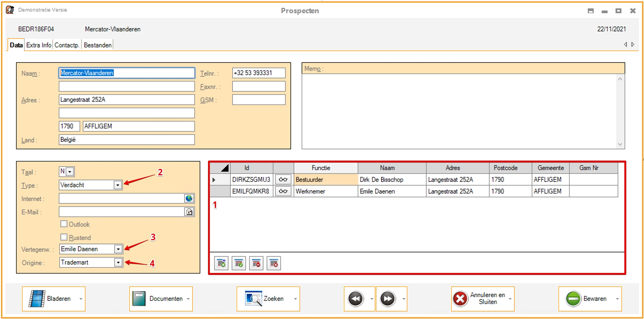Click the add new contact row icon with green plus
The height and width of the screenshot is (319, 644).
click(x=221, y=263)
